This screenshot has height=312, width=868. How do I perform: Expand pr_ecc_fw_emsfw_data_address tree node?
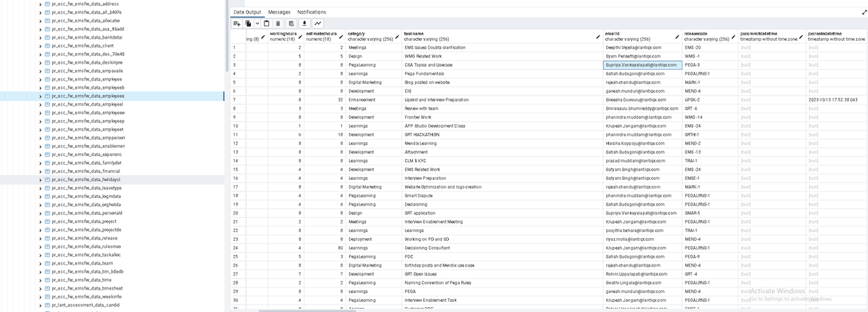[x=40, y=4]
